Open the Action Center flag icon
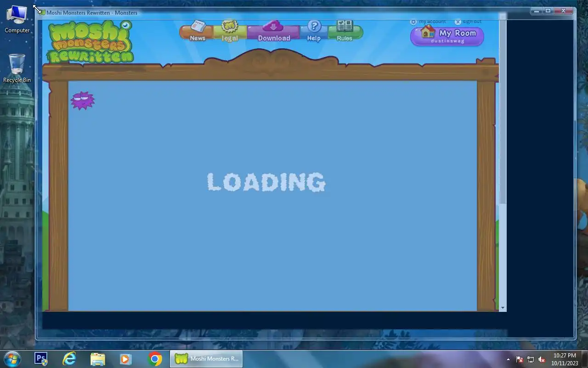The height and width of the screenshot is (368, 588). 520,359
